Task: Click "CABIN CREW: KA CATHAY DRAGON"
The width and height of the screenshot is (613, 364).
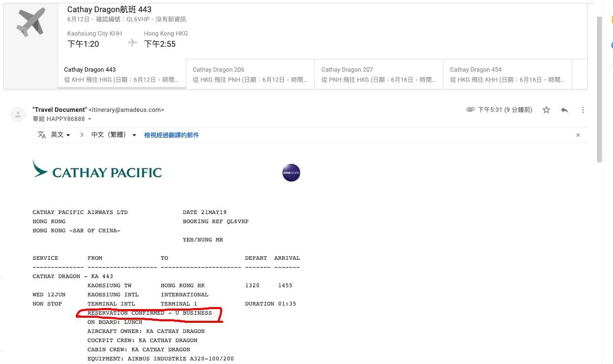Action: tap(139, 350)
